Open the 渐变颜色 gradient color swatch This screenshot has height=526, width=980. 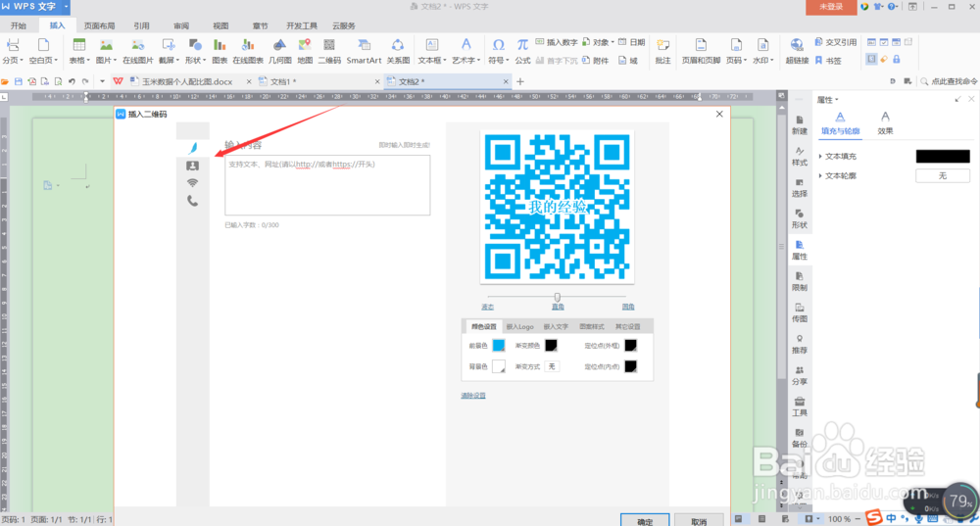(x=551, y=346)
